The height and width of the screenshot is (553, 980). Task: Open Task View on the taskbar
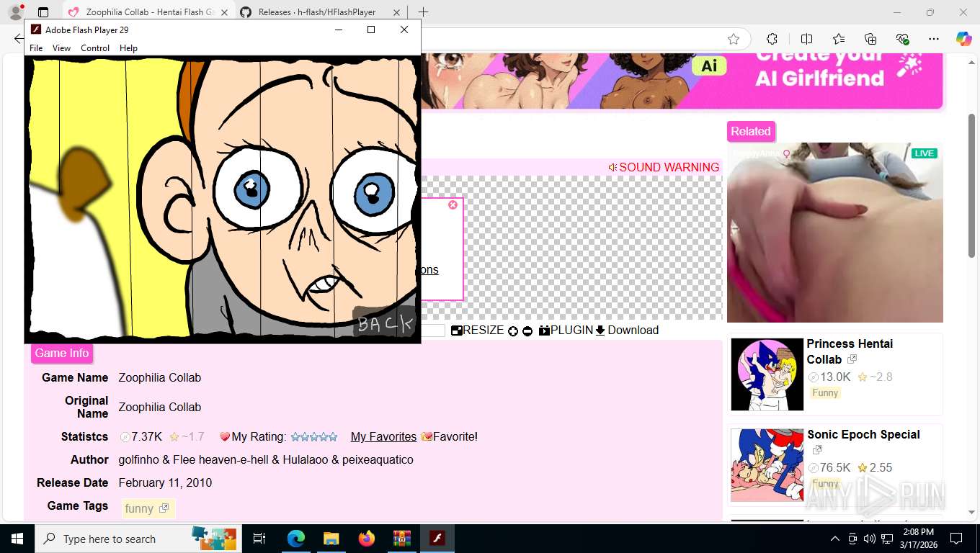point(259,539)
